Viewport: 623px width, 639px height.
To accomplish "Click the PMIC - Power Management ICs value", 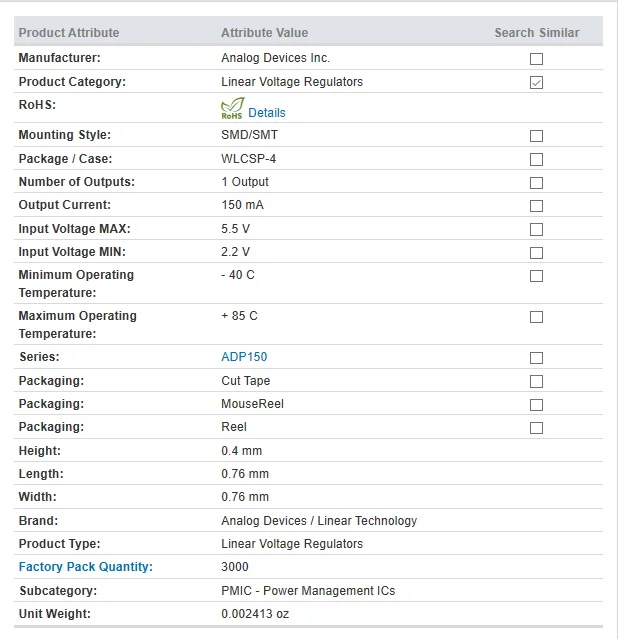I will click(x=308, y=591).
